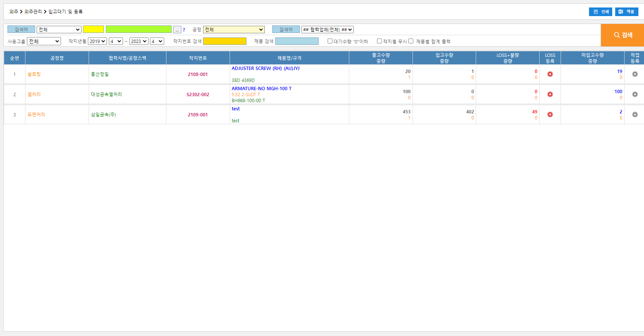Screen dimensions: 644x336
Task: Expand the 협력업체(전체) dropdown
Action: coord(327,30)
